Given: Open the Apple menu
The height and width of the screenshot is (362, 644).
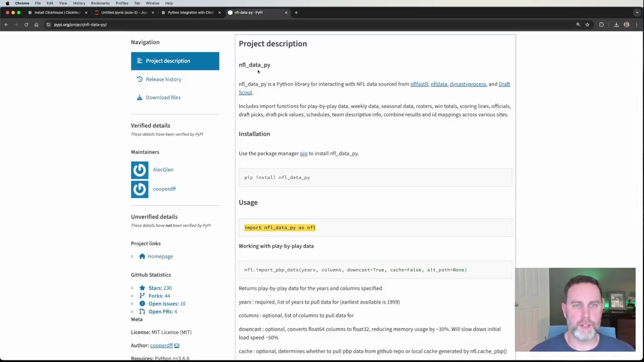Looking at the screenshot, I should coord(7,3).
